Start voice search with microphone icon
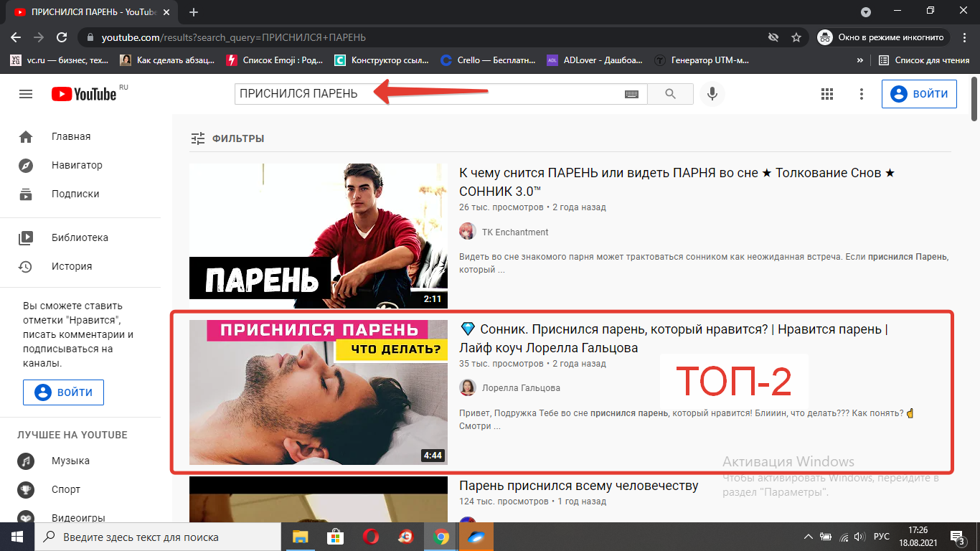 coord(712,94)
